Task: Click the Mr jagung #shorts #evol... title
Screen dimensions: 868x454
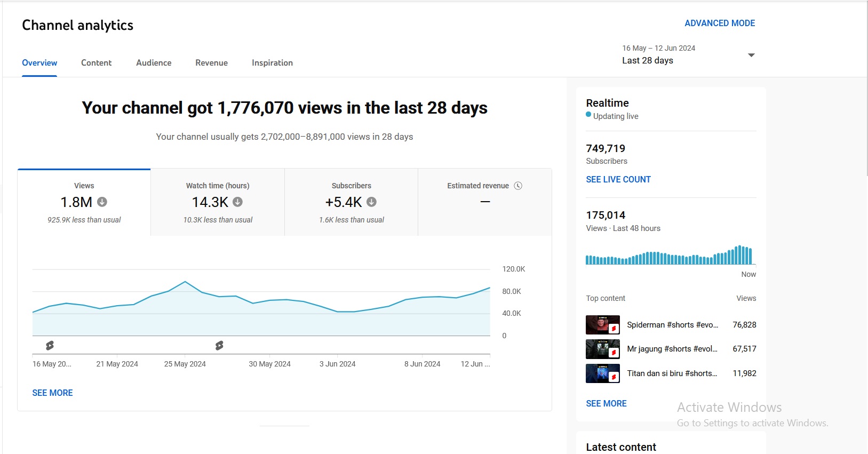Action: [672, 349]
